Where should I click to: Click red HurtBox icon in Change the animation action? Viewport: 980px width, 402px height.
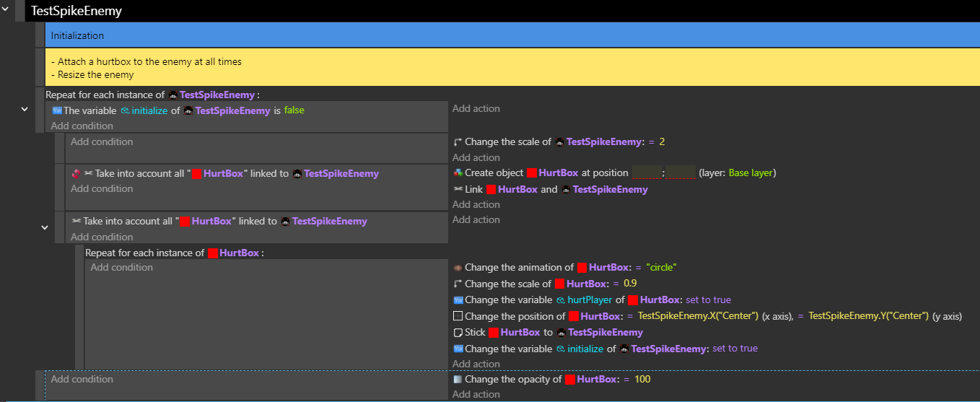point(582,268)
